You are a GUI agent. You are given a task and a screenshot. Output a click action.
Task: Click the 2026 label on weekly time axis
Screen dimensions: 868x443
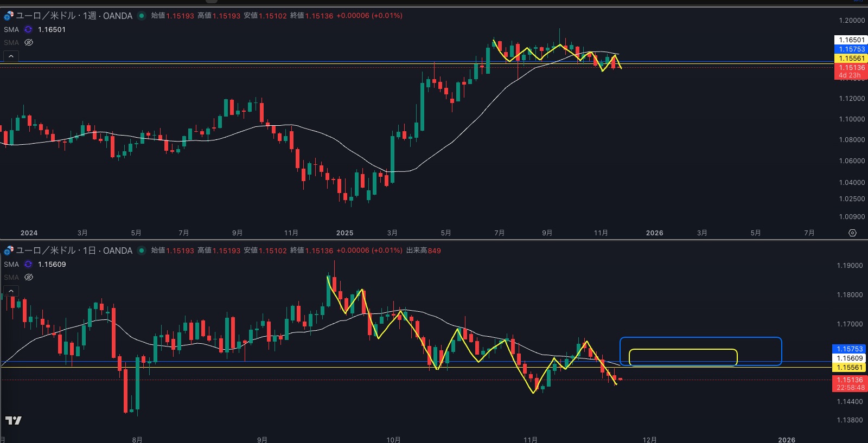(654, 233)
